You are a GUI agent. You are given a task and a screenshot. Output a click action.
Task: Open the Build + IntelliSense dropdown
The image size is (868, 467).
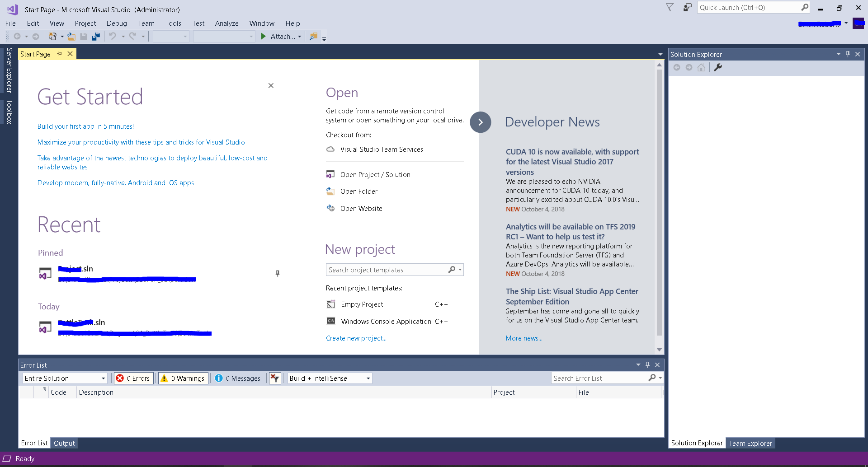[x=368, y=378]
